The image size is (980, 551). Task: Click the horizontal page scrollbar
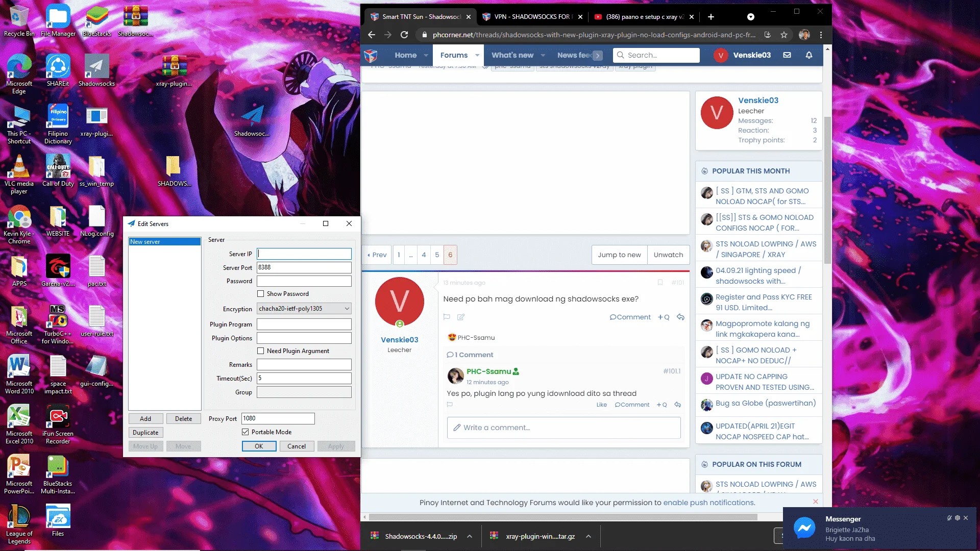(x=563, y=517)
